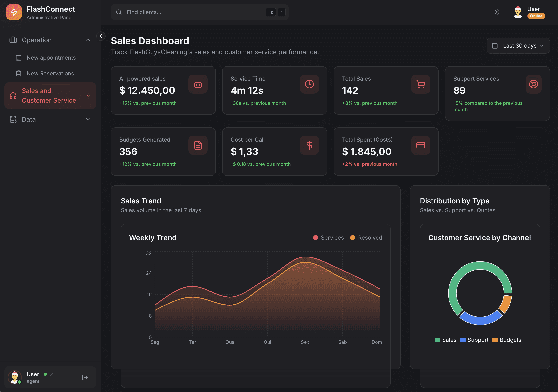Click the Support blue legend swatch
The width and height of the screenshot is (558, 392).
(463, 340)
